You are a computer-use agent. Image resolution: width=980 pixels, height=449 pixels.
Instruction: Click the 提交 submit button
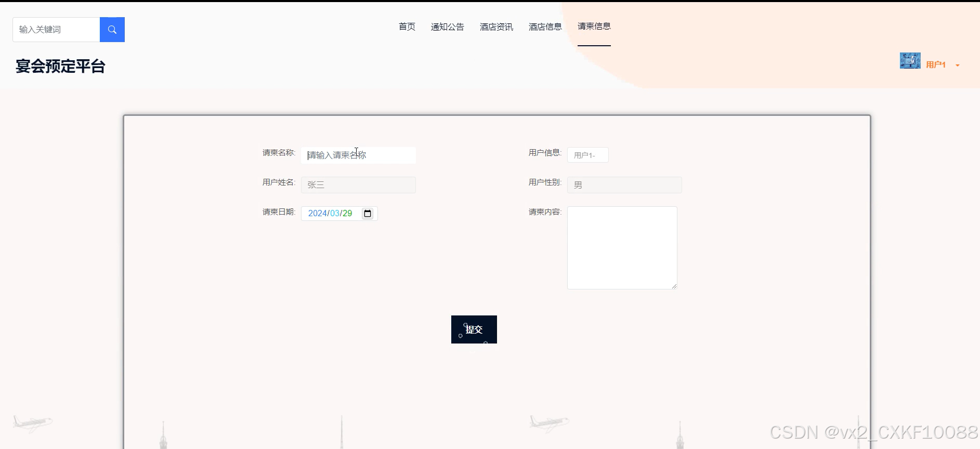(x=474, y=329)
